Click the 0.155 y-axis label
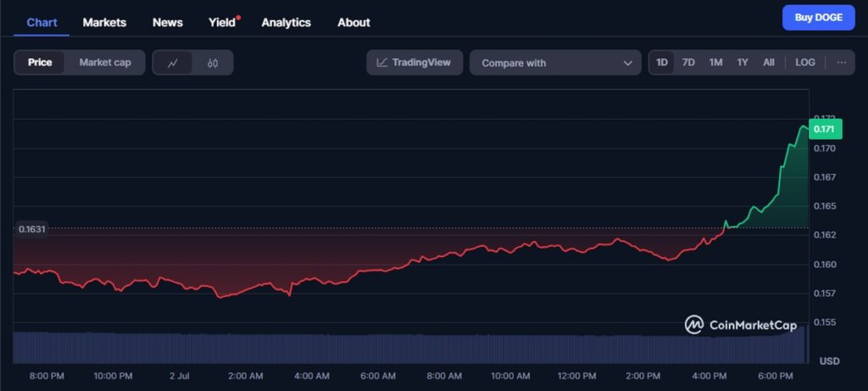 824,321
